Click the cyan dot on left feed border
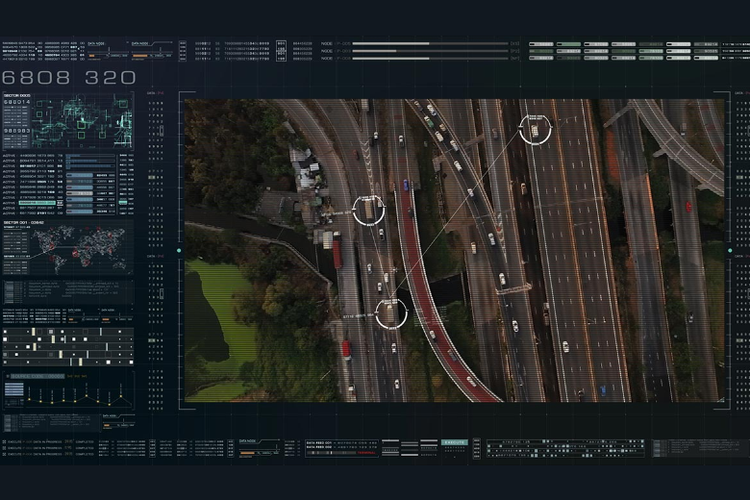 coord(179,250)
